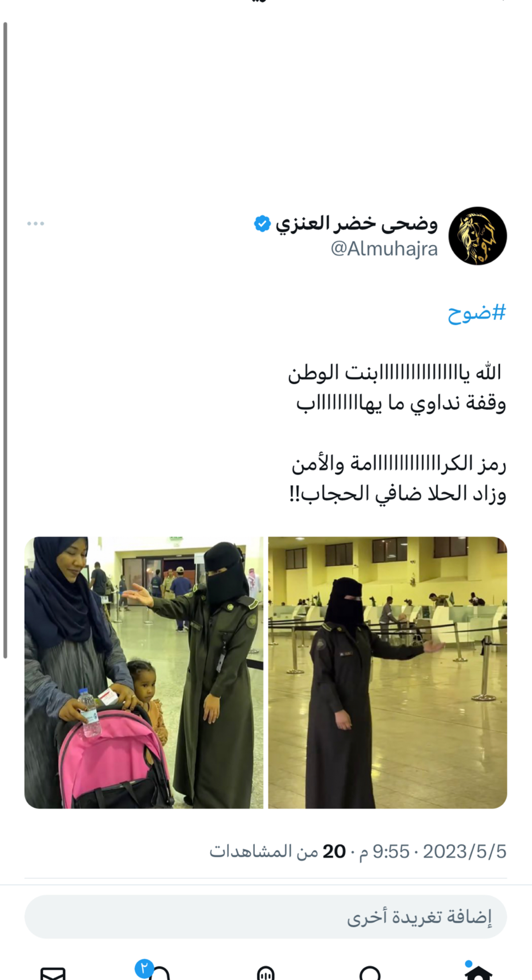
Task: Open the Search magnifier in bottom bar
Action: 370,973
